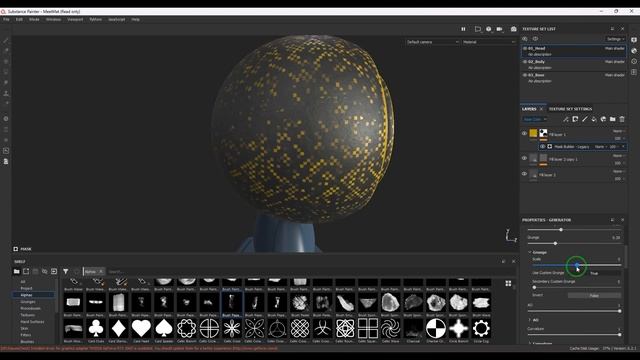Select the Layers tab
This screenshot has width=640, height=360.
(x=529, y=109)
